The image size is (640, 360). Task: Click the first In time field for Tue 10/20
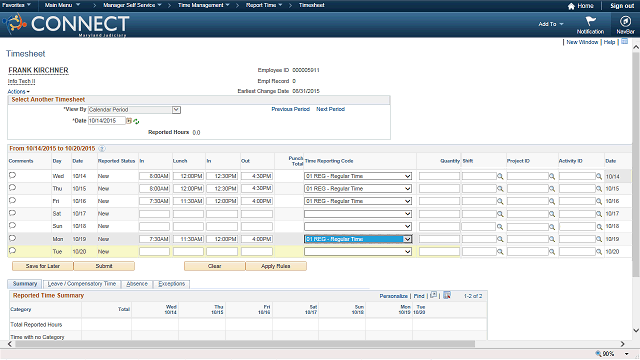pos(154,252)
